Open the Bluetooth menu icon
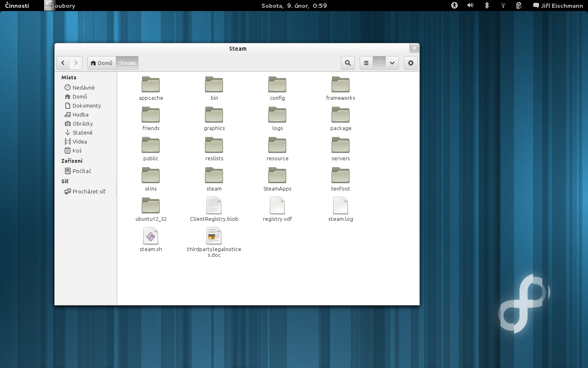This screenshot has height=368, width=588. click(x=487, y=5)
